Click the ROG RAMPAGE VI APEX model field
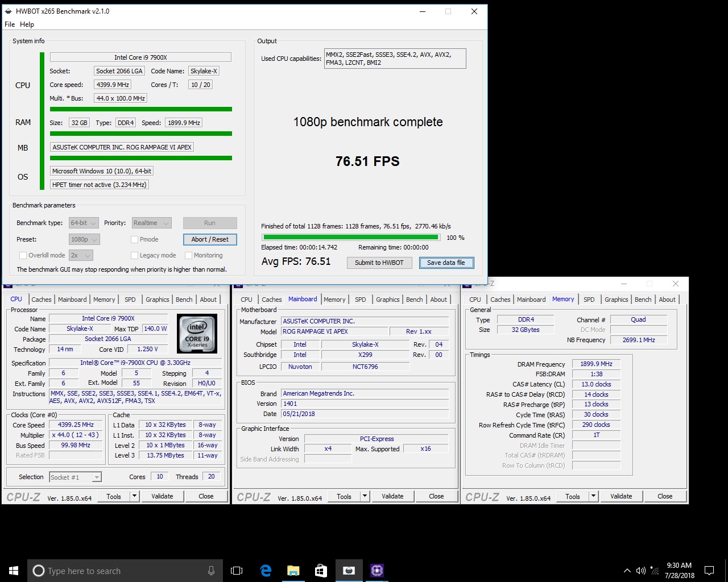This screenshot has width=728, height=582. click(334, 331)
